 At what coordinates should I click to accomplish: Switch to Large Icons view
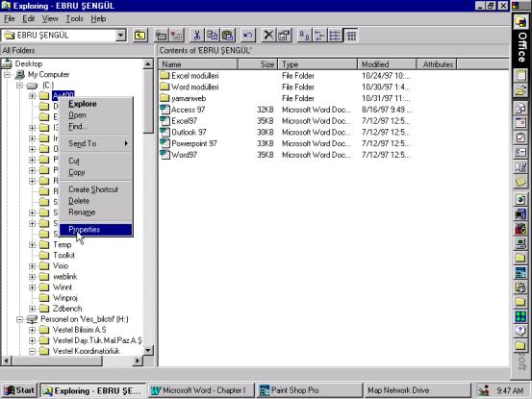point(304,36)
